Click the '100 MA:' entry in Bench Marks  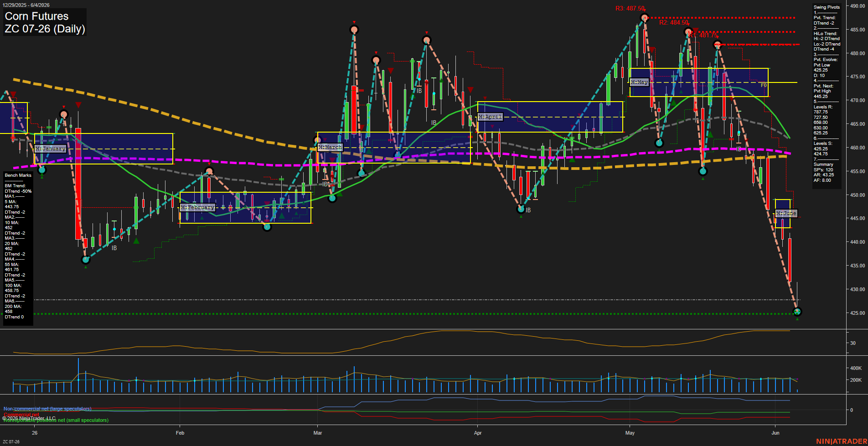point(13,286)
